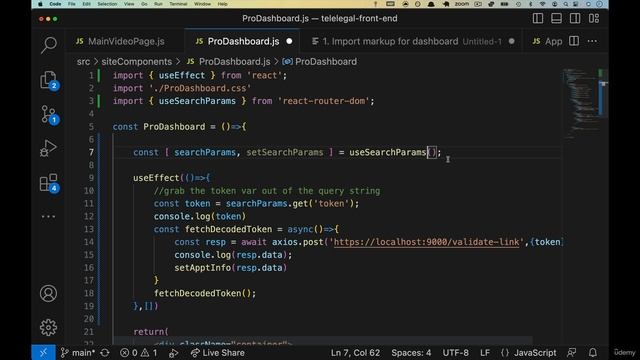Viewport: 640px width, 360px height.
Task: Open the Selection menu
Action: coord(107,4)
